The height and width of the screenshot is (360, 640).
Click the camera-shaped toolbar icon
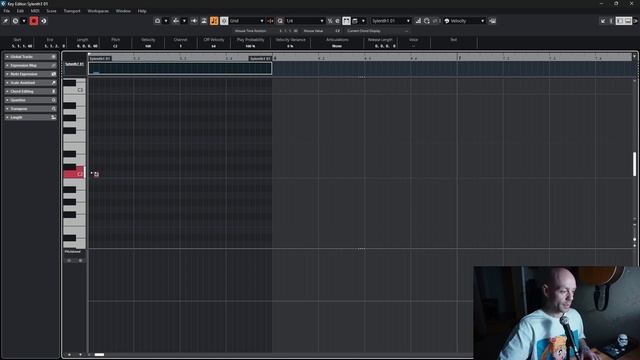(x=158, y=21)
